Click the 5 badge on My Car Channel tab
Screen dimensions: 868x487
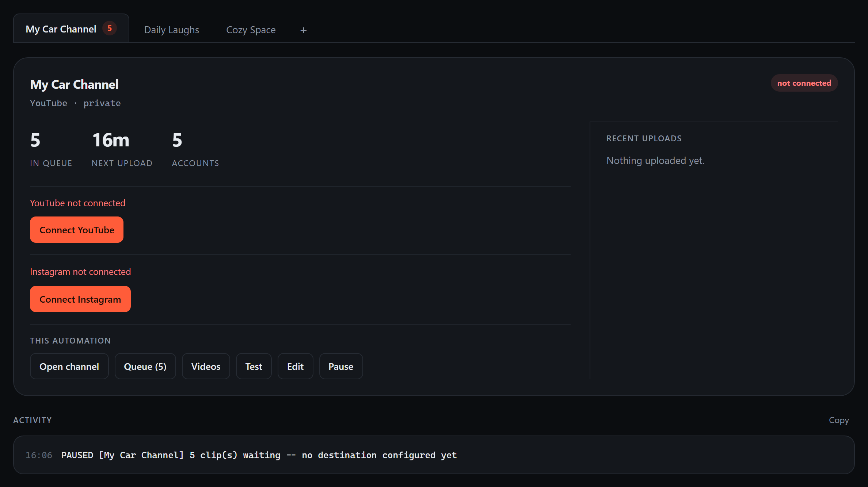point(110,28)
